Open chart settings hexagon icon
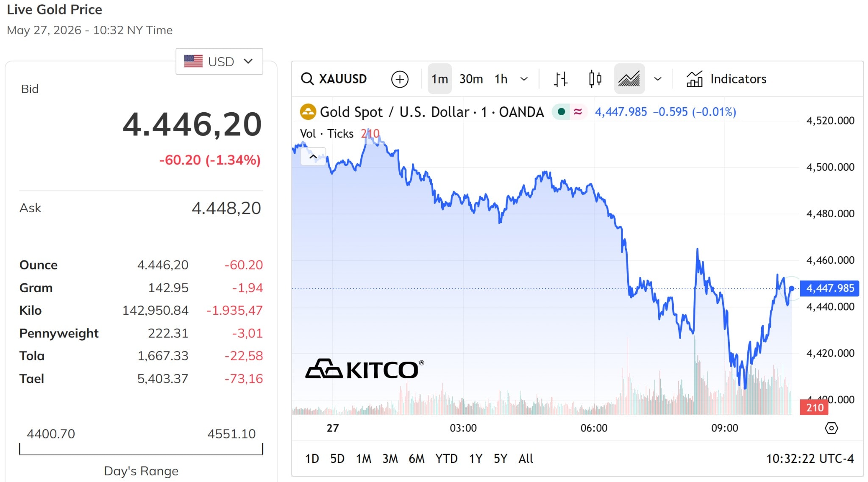 click(831, 428)
